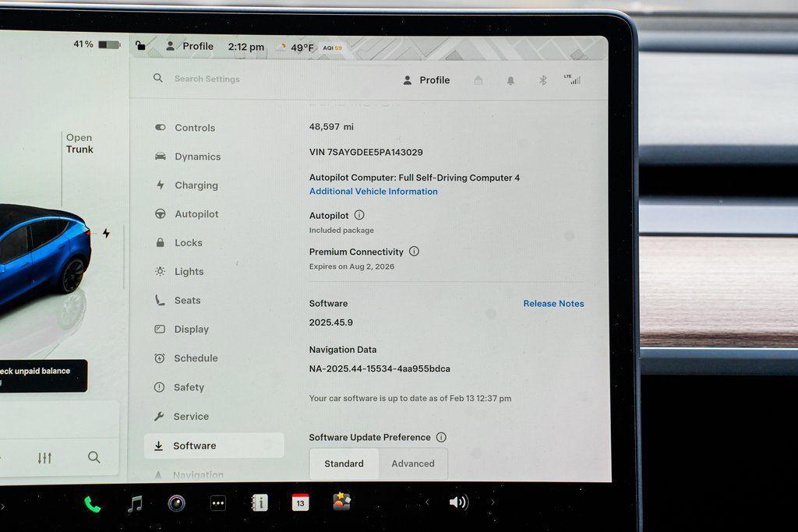Check LTE signal strength indicator

tap(574, 79)
